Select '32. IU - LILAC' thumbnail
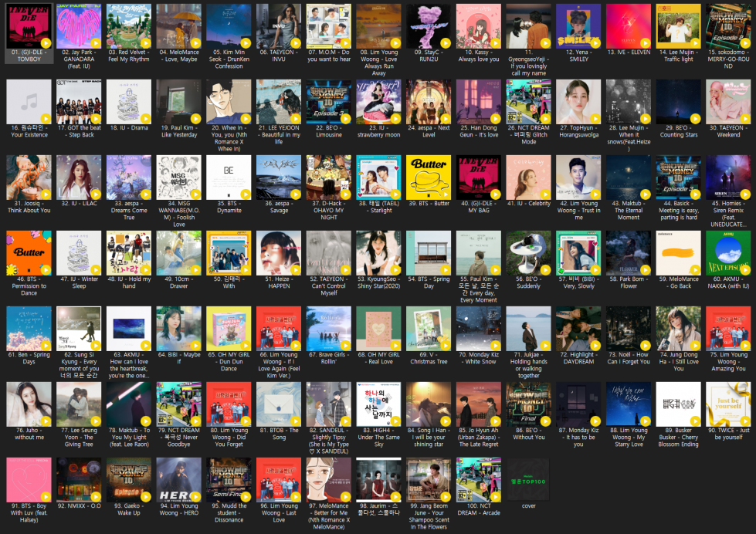Viewport: 756px width, 534px height. click(x=79, y=177)
